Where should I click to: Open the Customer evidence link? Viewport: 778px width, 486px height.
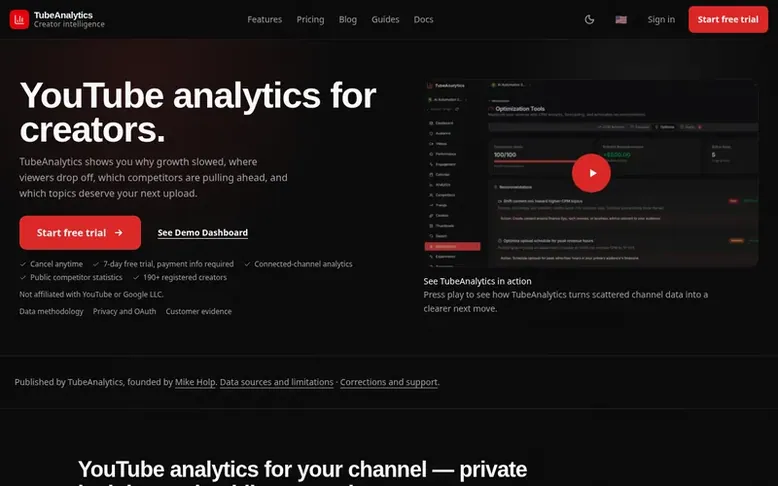[x=198, y=311]
